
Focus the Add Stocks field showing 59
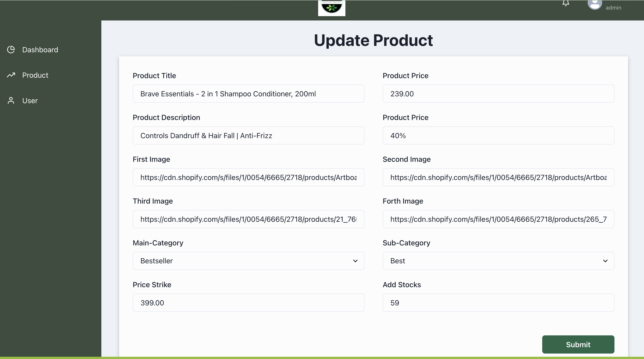(498, 303)
